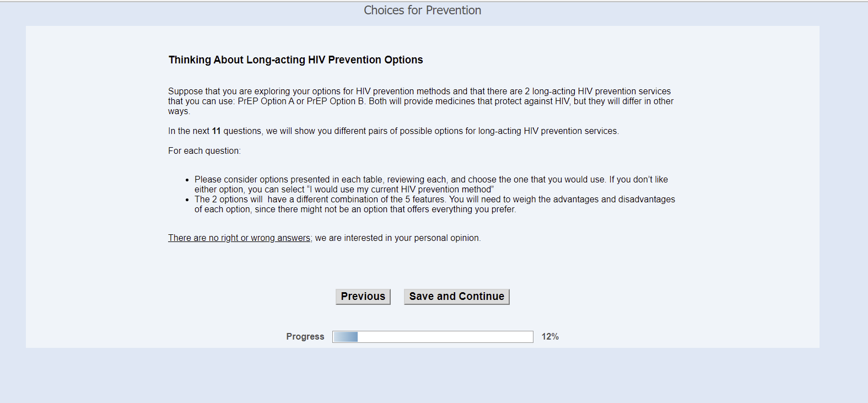Click the filled blue part of progress bar

(346, 337)
